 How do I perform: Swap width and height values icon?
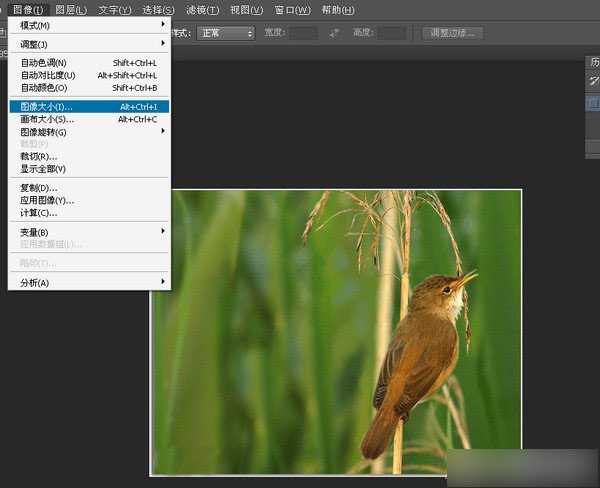(334, 33)
